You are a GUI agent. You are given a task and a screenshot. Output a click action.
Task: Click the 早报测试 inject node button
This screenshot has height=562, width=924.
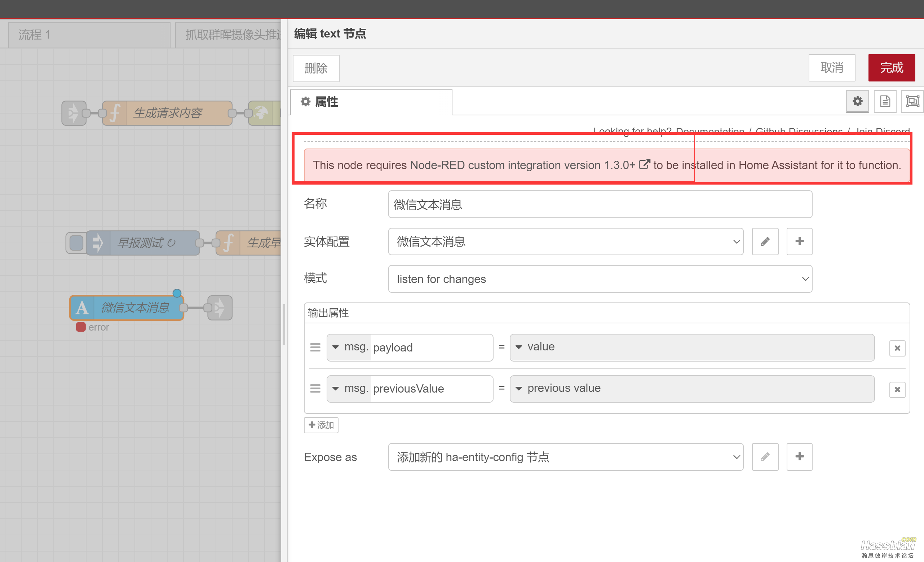point(76,243)
